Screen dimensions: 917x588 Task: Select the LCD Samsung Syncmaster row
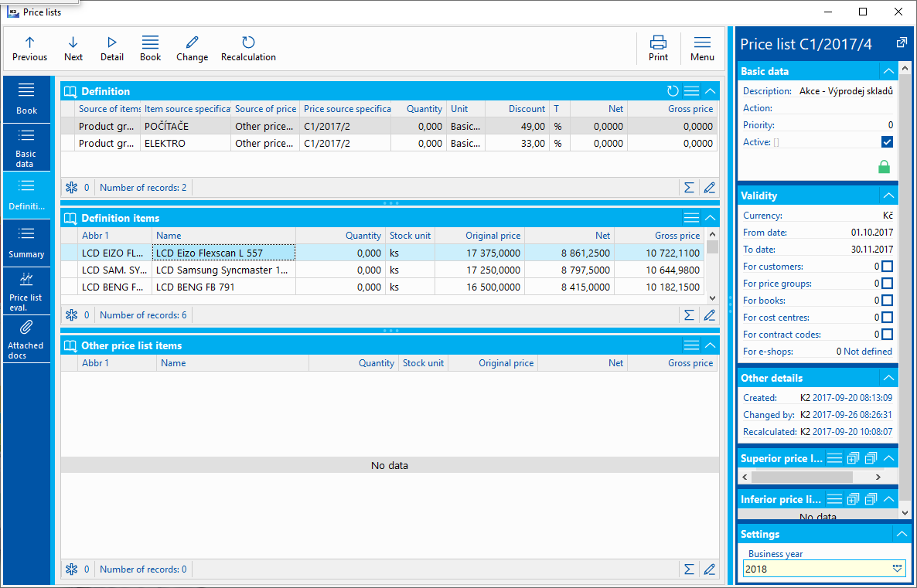tap(223, 270)
